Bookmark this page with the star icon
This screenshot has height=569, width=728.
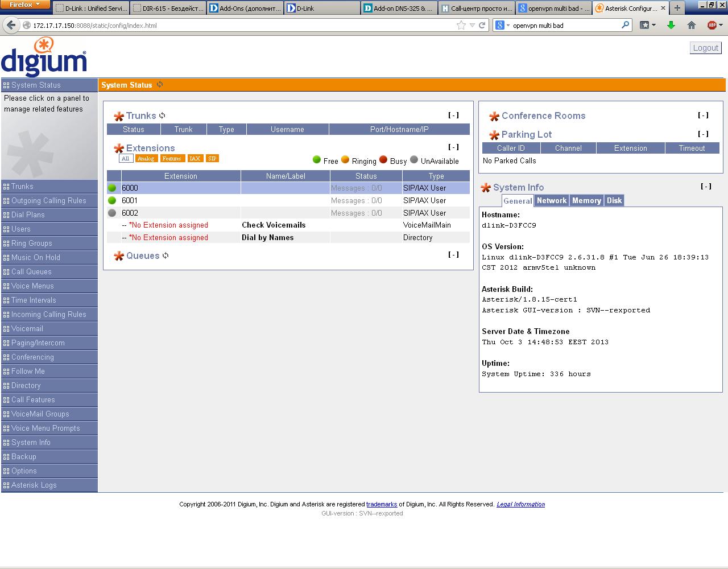pyautogui.click(x=461, y=25)
